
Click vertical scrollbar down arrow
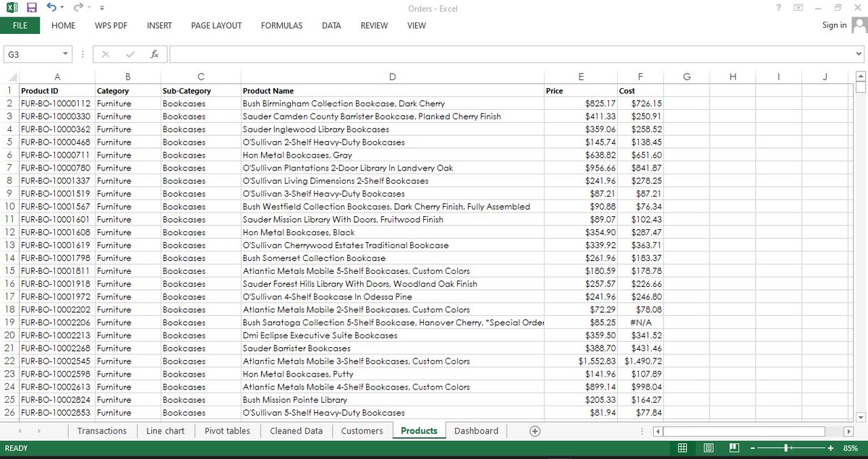point(860,416)
